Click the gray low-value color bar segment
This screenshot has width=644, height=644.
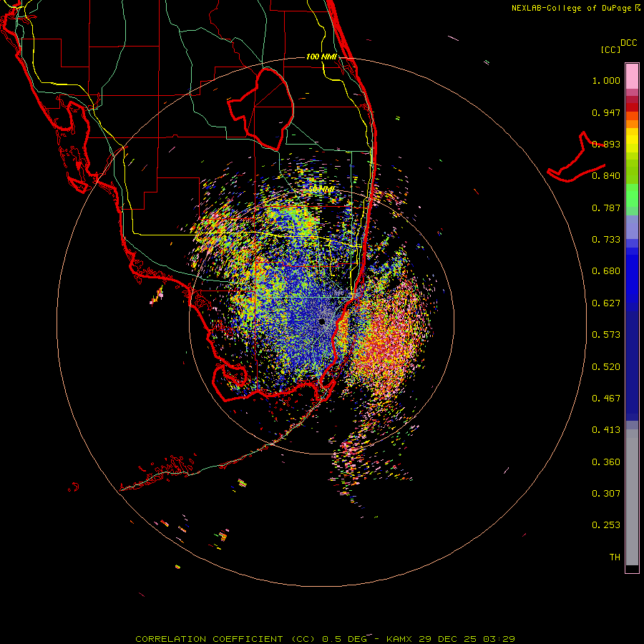pos(632,497)
